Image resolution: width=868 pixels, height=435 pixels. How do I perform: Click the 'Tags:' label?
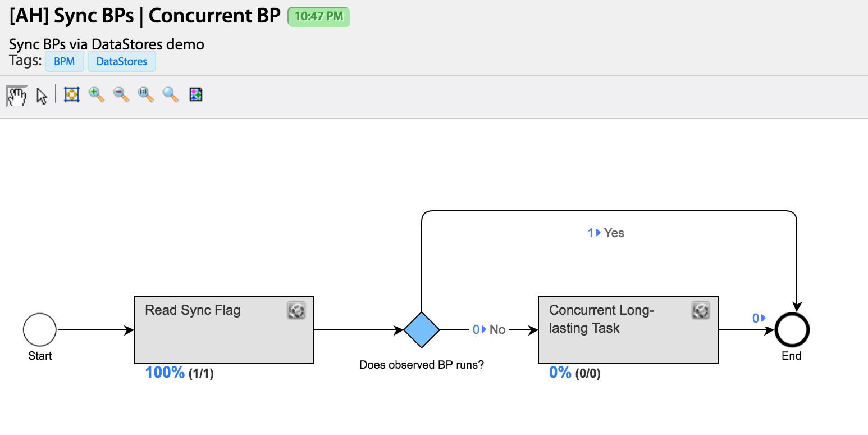(26, 60)
